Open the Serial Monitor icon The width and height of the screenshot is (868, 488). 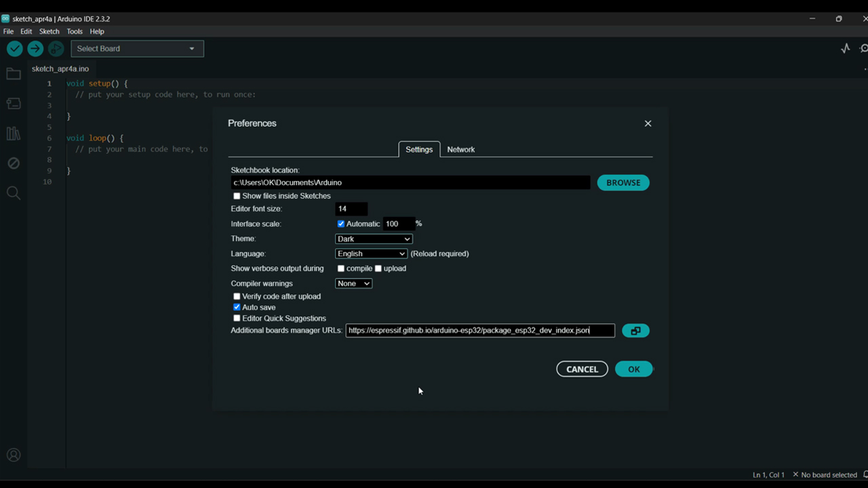tap(864, 49)
